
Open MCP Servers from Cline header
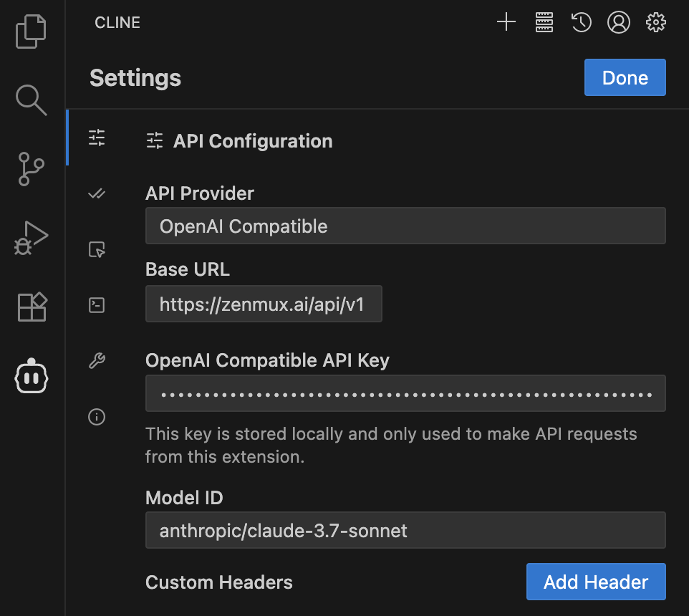(544, 23)
